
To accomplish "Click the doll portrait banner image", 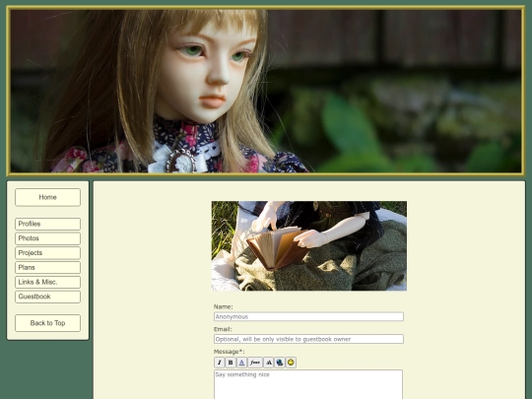I will coord(266,91).
